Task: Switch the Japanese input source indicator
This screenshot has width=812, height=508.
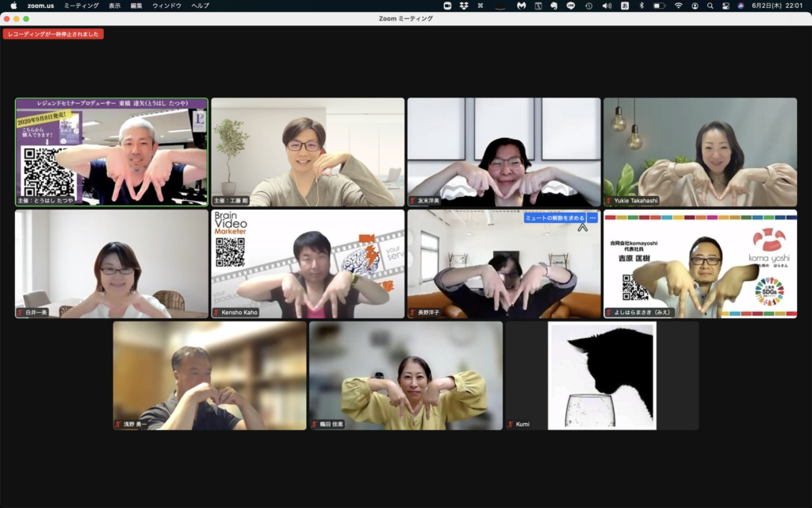Action: [x=625, y=6]
